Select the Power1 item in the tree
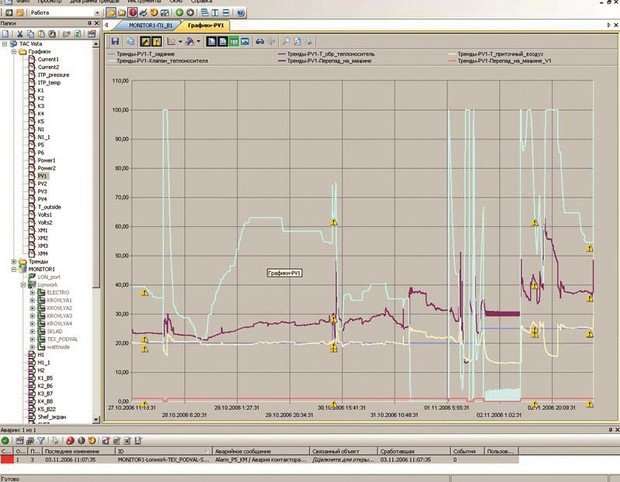620x482 pixels. coord(47,161)
